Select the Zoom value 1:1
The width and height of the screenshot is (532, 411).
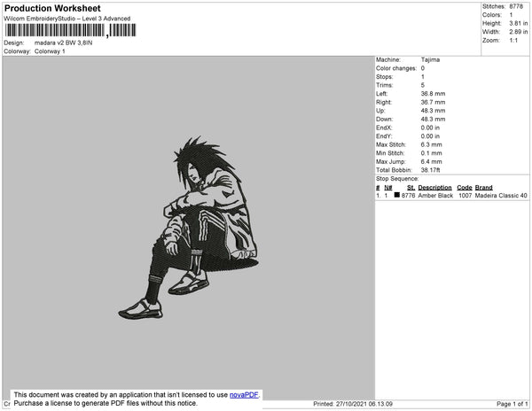[x=513, y=41]
